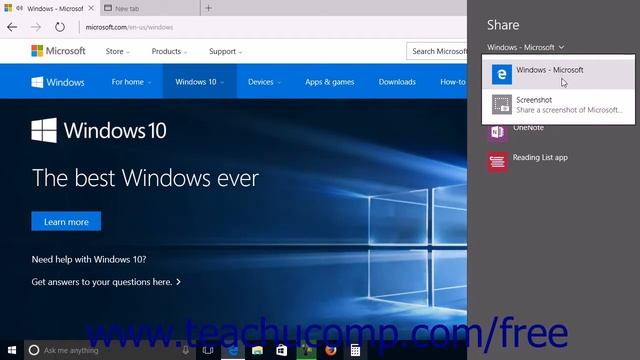Click the Need help with Windows 10? text
The image size is (640, 360).
click(89, 260)
